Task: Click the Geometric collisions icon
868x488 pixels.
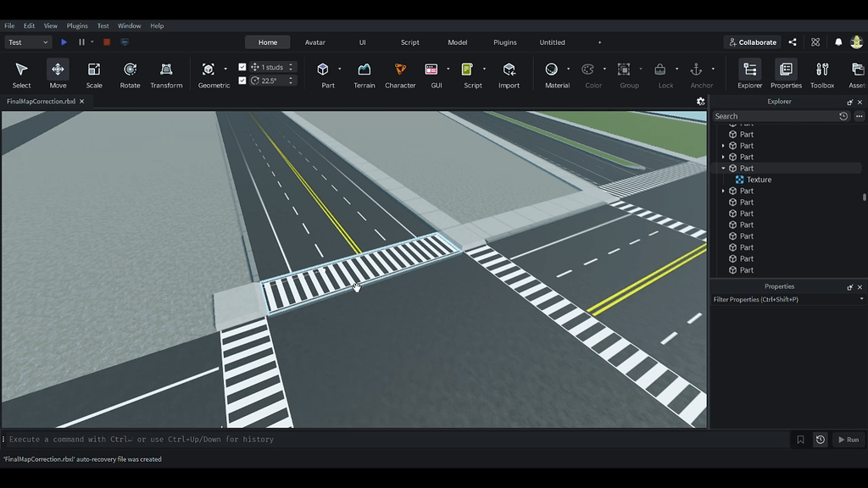Action: (x=209, y=69)
